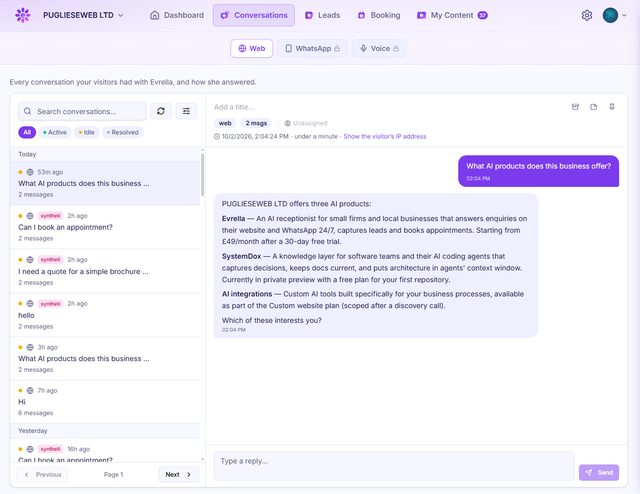Image resolution: width=640 pixels, height=494 pixels.
Task: Select the All status filter
Action: 27,132
